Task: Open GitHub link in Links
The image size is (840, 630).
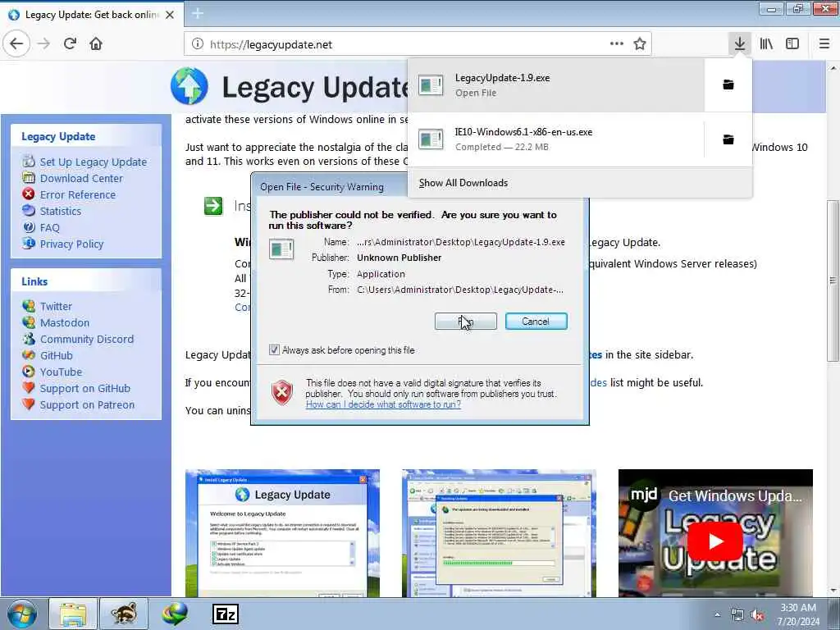Action: (57, 356)
